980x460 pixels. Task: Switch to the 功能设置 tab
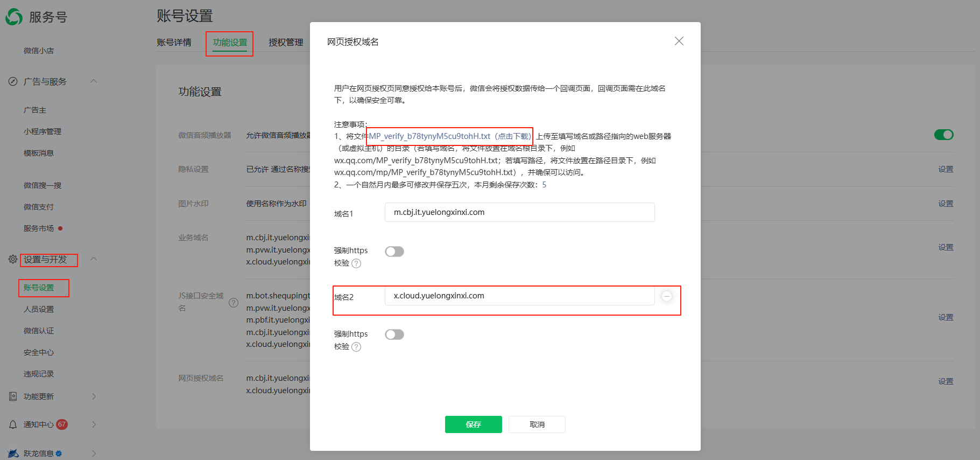[230, 43]
